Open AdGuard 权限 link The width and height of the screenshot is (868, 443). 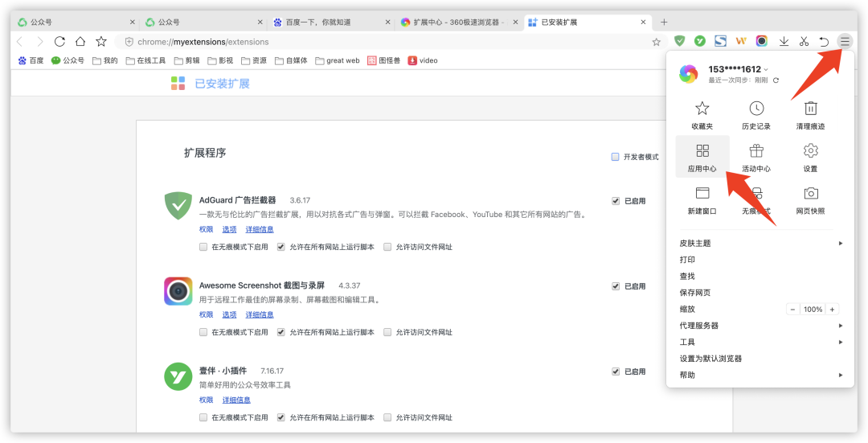pos(206,229)
